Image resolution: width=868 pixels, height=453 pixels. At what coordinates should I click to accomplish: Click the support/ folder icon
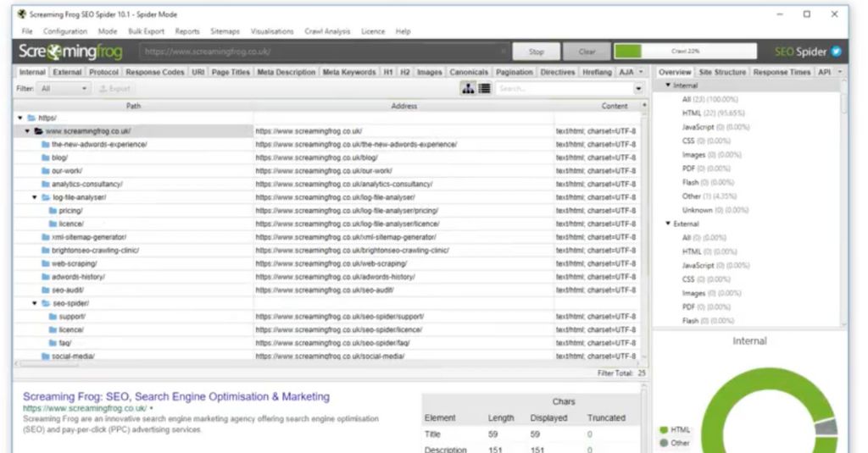point(53,317)
